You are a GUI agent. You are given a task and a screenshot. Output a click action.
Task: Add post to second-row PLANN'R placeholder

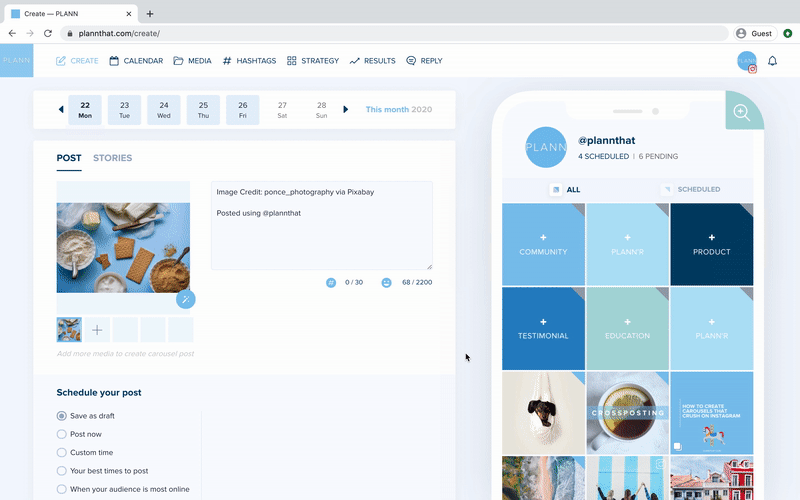(x=712, y=329)
